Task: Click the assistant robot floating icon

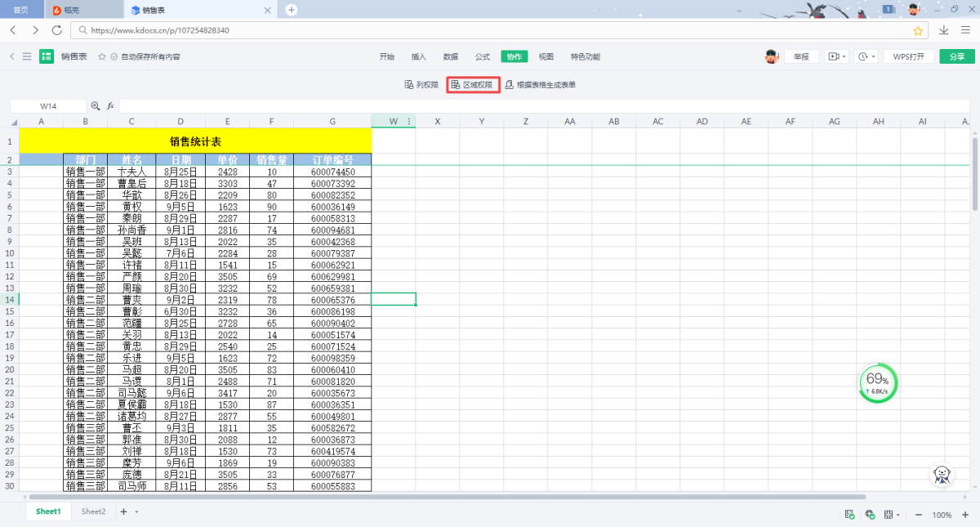Action: coord(943,476)
